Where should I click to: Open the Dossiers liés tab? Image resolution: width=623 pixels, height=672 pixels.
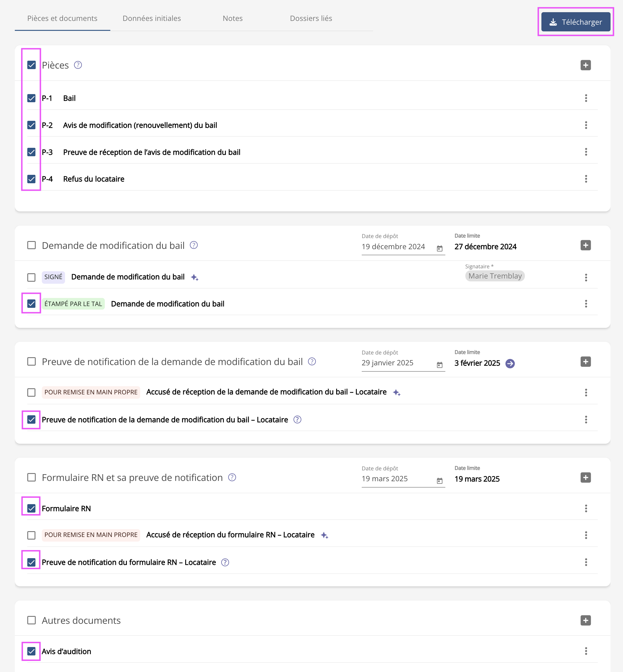click(311, 18)
